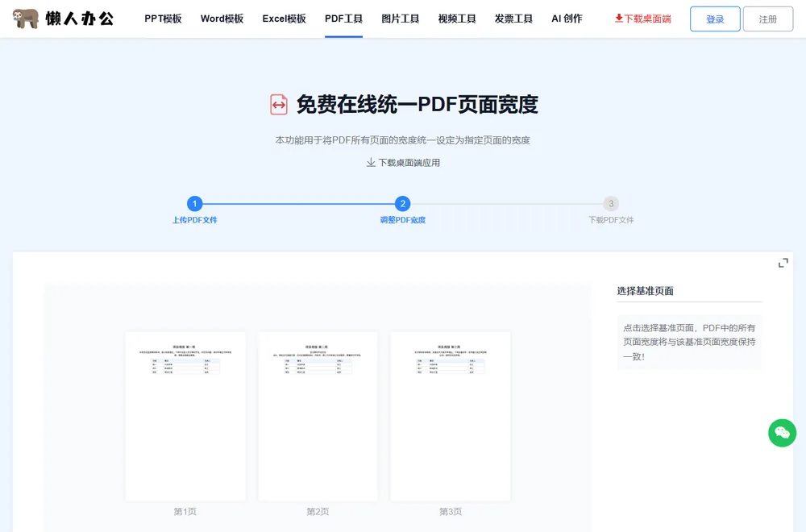Open the Word模板 menu
806x532 pixels.
click(x=222, y=19)
